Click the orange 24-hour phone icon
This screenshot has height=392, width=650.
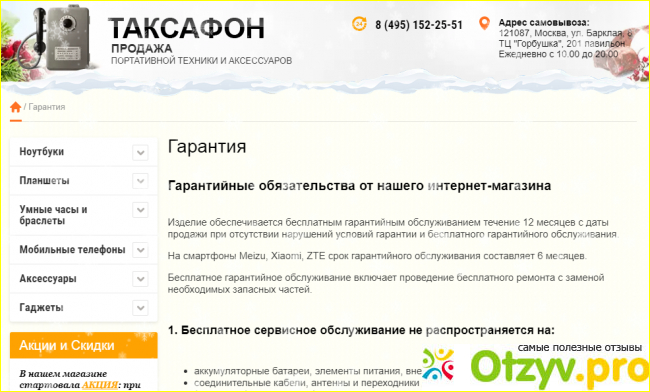359,24
